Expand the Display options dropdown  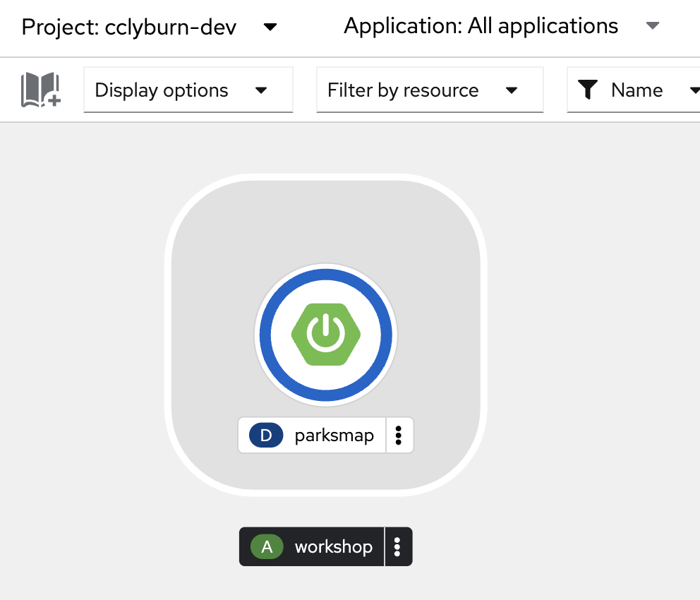(x=188, y=90)
